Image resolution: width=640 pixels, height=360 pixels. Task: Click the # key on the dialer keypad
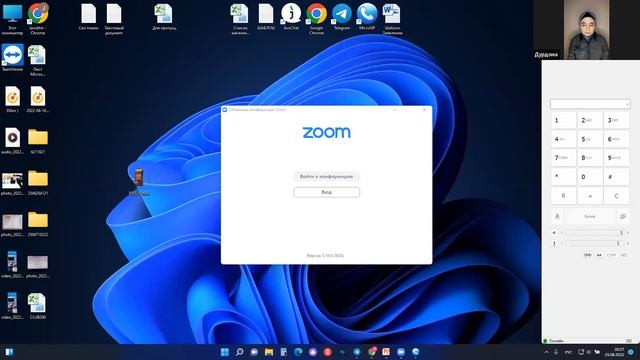pos(616,177)
